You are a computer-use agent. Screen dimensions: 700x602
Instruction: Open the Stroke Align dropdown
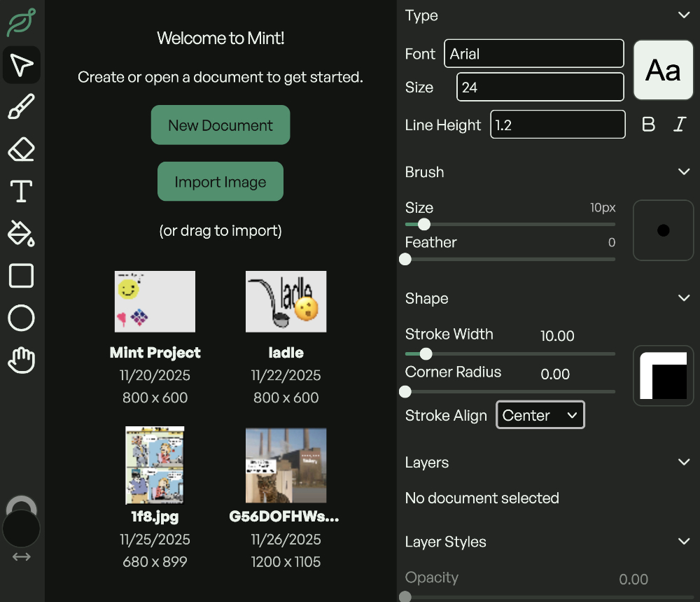click(540, 415)
